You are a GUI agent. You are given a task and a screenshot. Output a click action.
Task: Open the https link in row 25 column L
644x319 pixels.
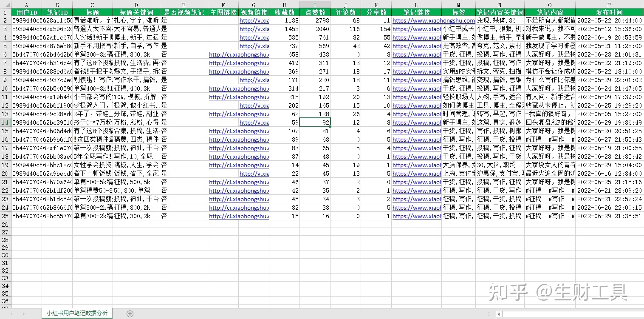416,216
